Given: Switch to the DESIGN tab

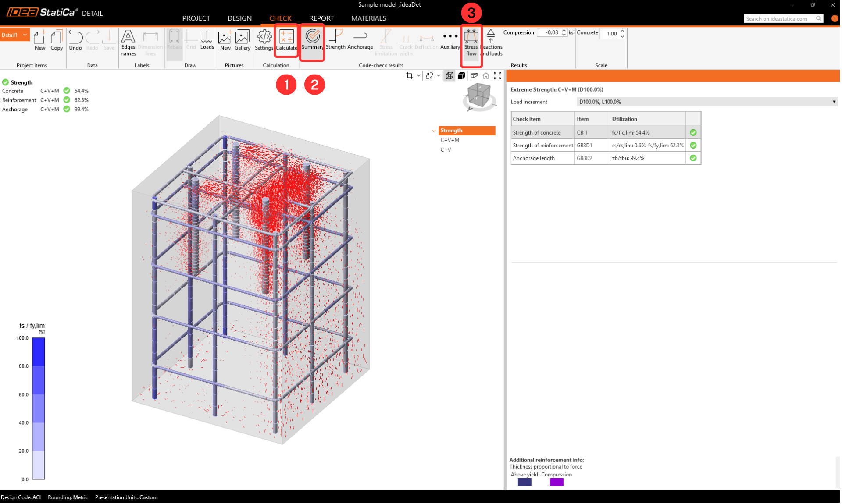Looking at the screenshot, I should click(x=239, y=18).
